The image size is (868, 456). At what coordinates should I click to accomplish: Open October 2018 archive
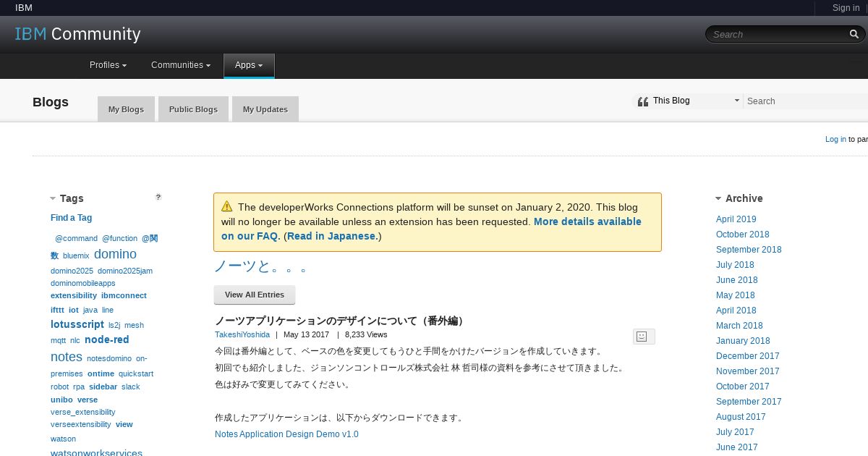743,235
